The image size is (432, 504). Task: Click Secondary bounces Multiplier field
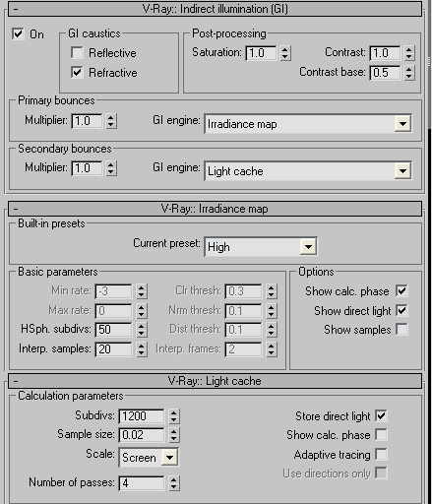[x=87, y=168]
